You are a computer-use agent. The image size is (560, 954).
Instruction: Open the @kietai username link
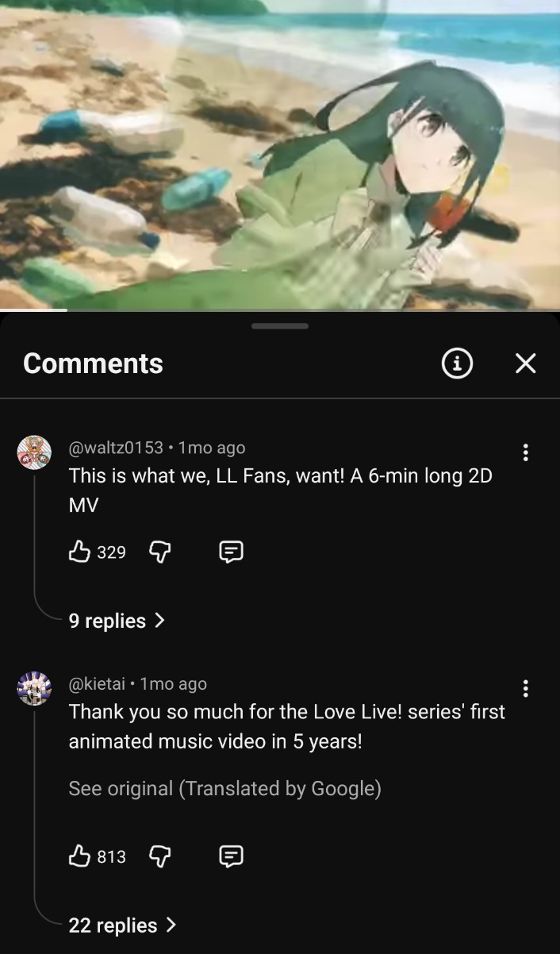pyautogui.click(x=97, y=684)
